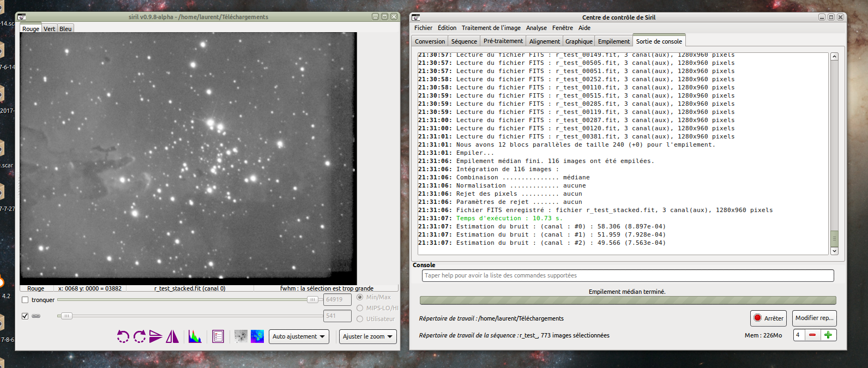Mirror image horizontally icon
The height and width of the screenshot is (368, 868).
[172, 336]
